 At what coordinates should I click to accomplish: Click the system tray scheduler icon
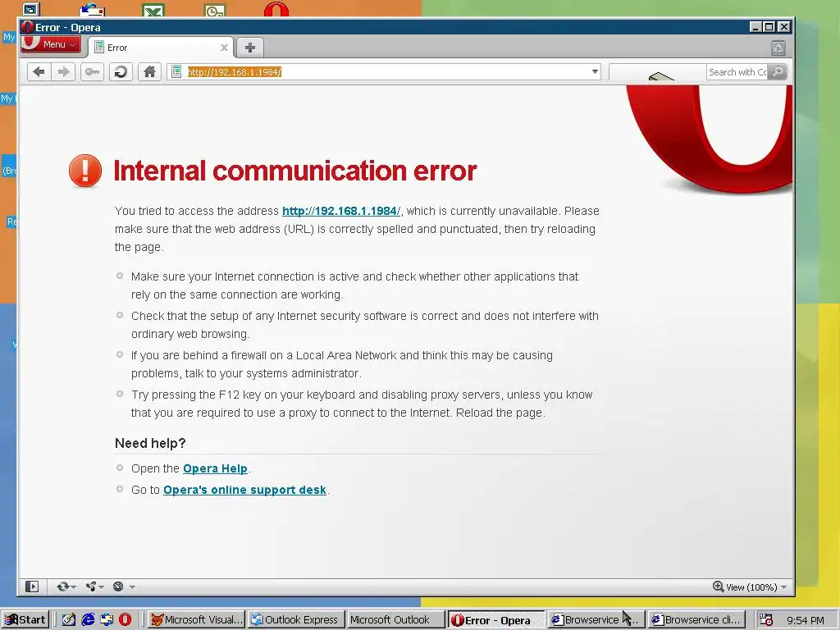[766, 620]
